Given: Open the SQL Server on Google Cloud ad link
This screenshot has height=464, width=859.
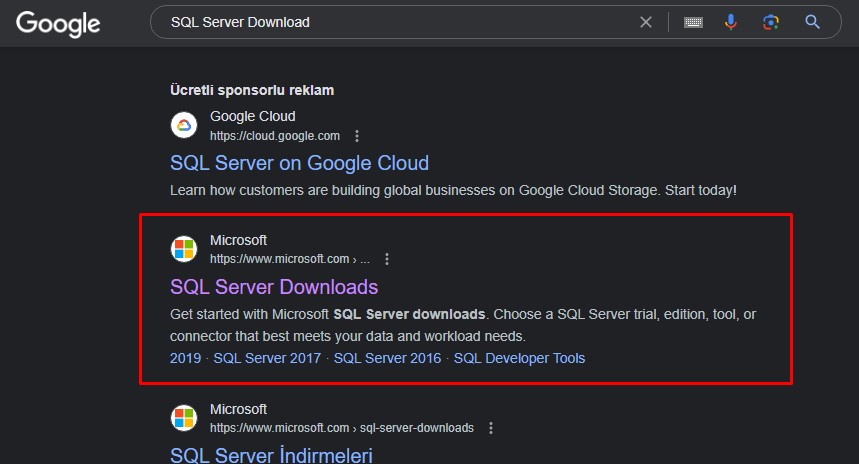Looking at the screenshot, I should tap(299, 163).
